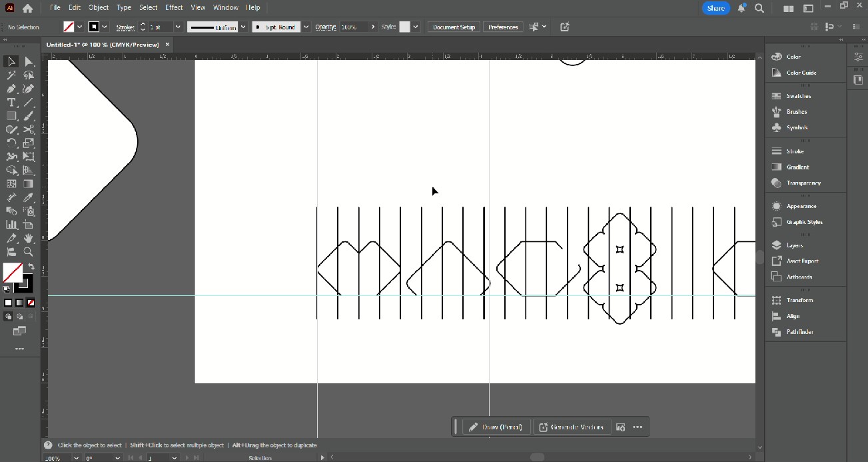
Task: Go to Illustrator Home screen
Action: (x=27, y=8)
